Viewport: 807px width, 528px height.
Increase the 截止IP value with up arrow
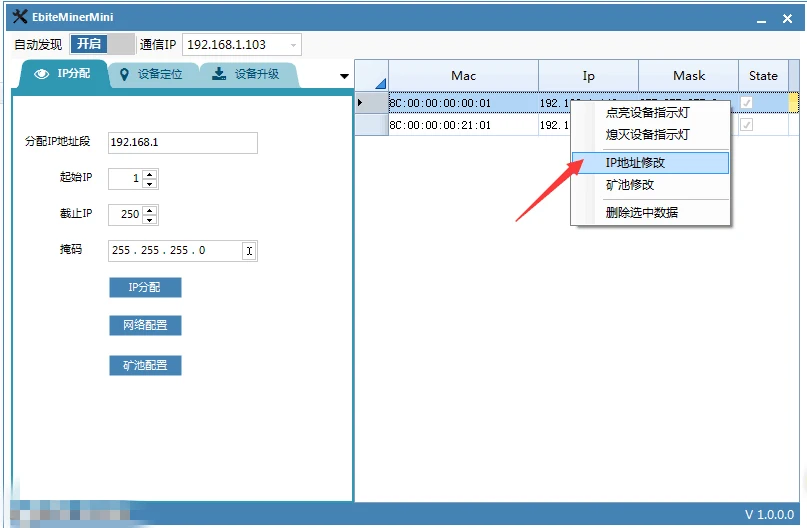coord(150,210)
